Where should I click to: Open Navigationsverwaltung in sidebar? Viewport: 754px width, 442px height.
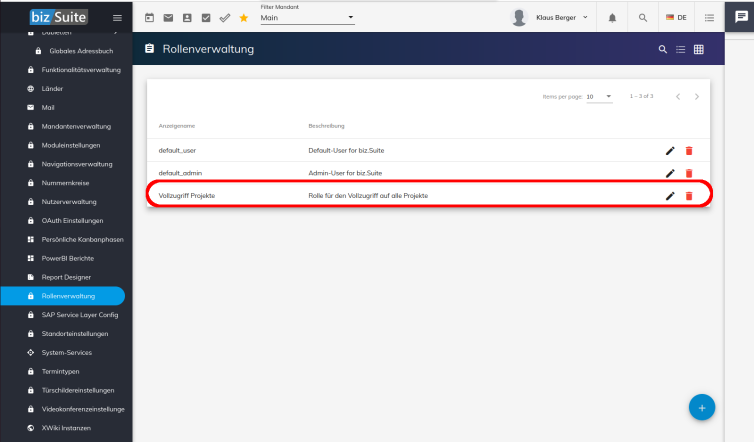coord(77,164)
